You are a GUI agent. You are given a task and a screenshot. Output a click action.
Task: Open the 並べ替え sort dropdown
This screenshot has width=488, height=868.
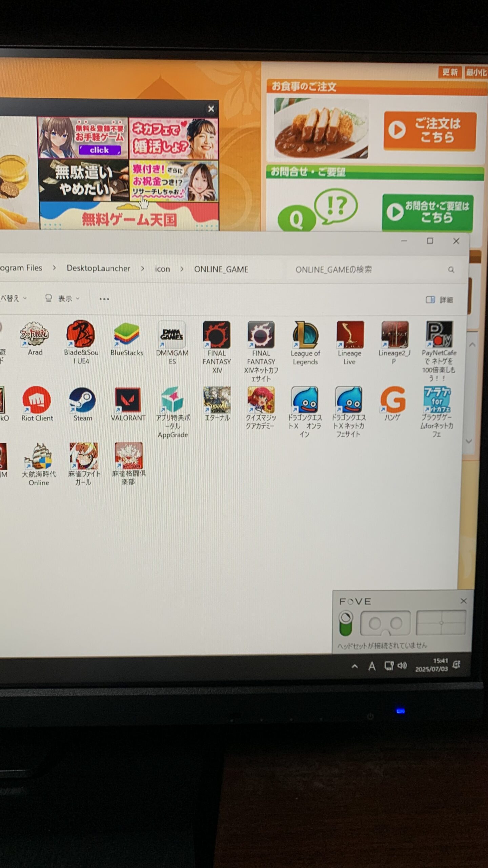click(13, 298)
